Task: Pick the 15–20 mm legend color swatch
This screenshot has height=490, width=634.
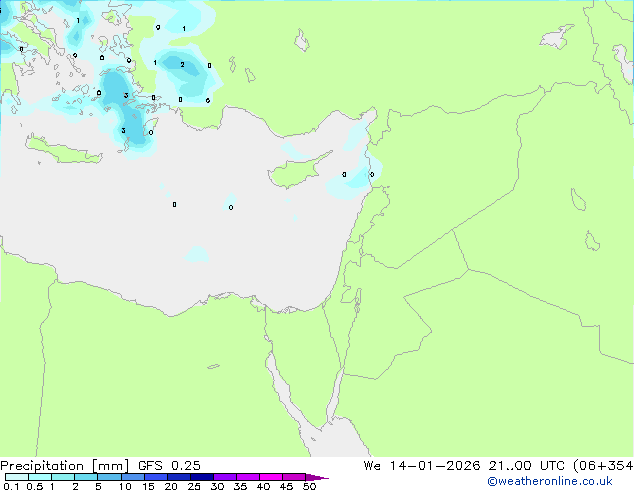Action: [x=156, y=477]
